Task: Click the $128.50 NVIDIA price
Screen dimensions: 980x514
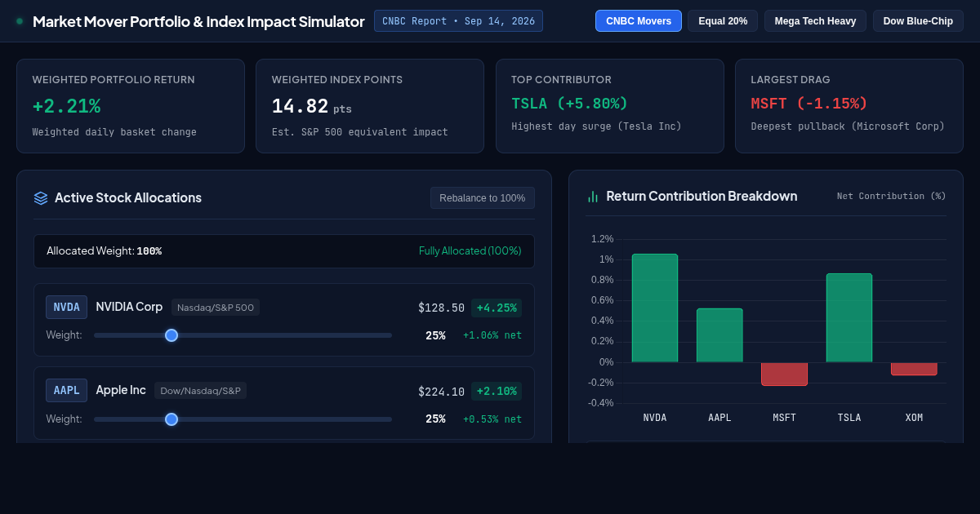Action: 441,308
